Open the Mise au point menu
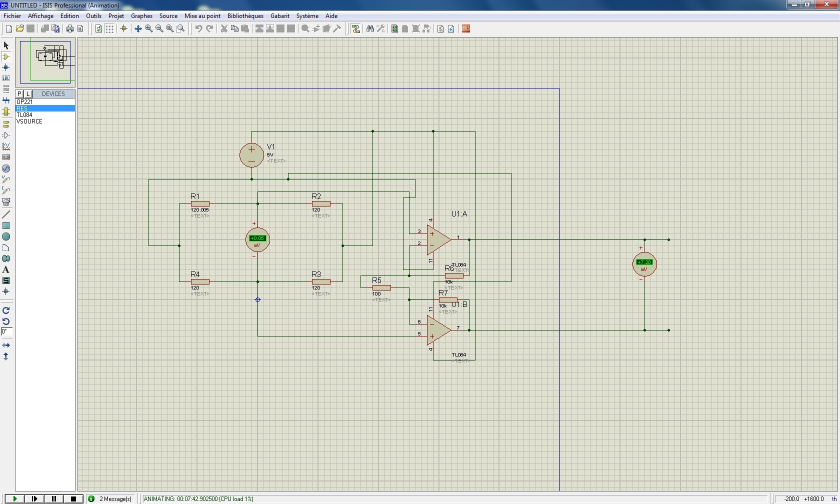The width and height of the screenshot is (840, 504). (x=202, y=16)
